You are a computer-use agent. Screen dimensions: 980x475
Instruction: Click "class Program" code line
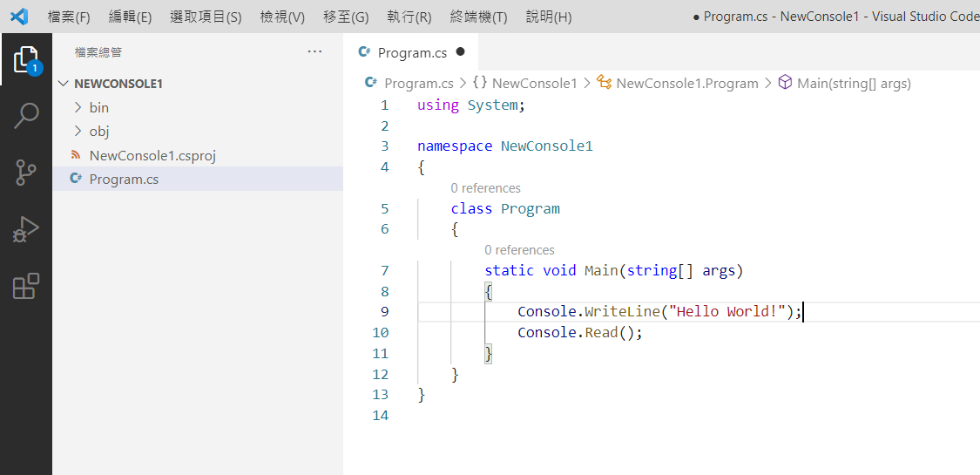click(x=505, y=209)
